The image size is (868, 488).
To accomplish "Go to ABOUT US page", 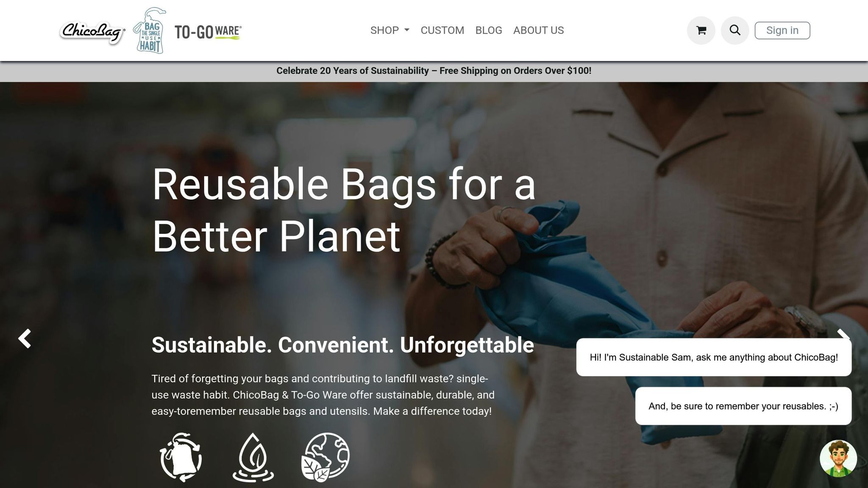I will 538,30.
